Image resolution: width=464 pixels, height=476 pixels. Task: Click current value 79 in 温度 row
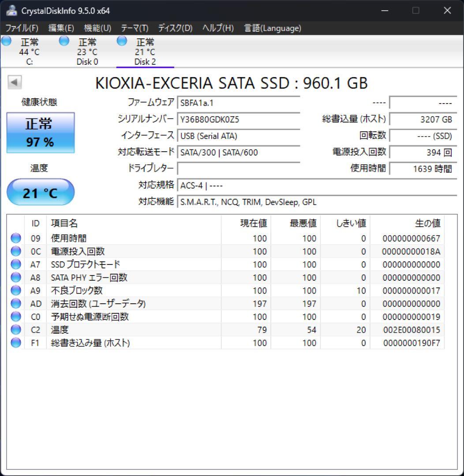(x=262, y=330)
